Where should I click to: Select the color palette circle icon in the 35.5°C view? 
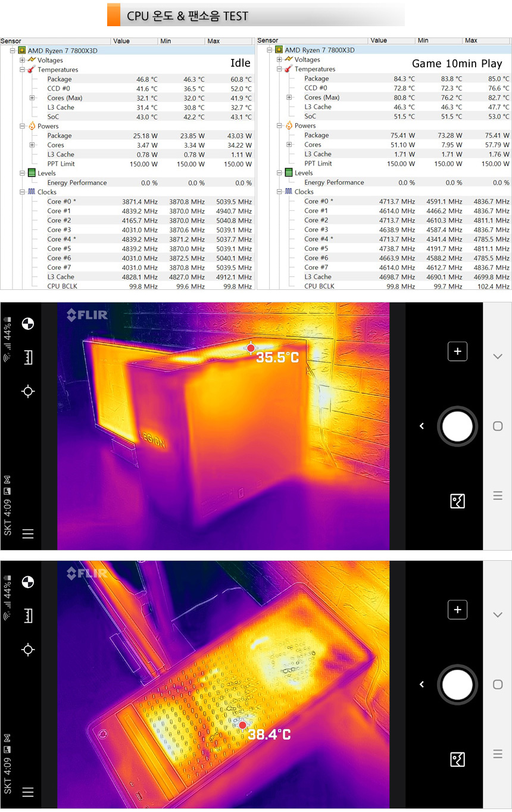[x=27, y=323]
